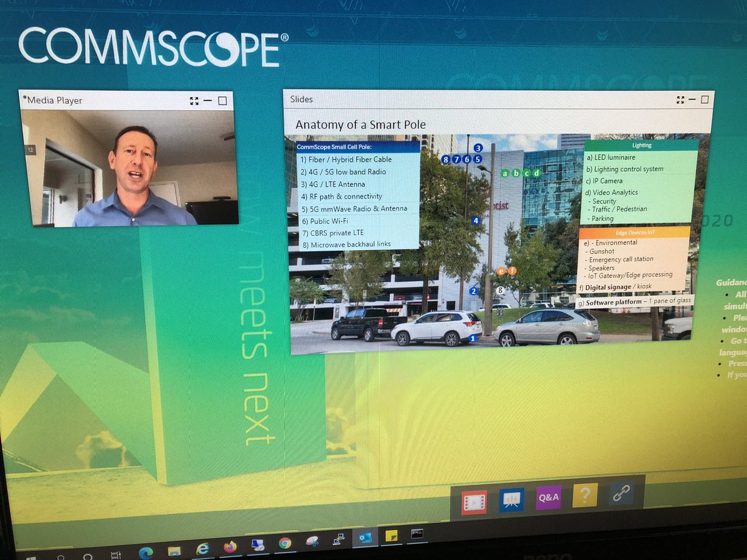Switch to Outlook in the taskbar
Screen dimensions: 747x560
tap(365, 538)
